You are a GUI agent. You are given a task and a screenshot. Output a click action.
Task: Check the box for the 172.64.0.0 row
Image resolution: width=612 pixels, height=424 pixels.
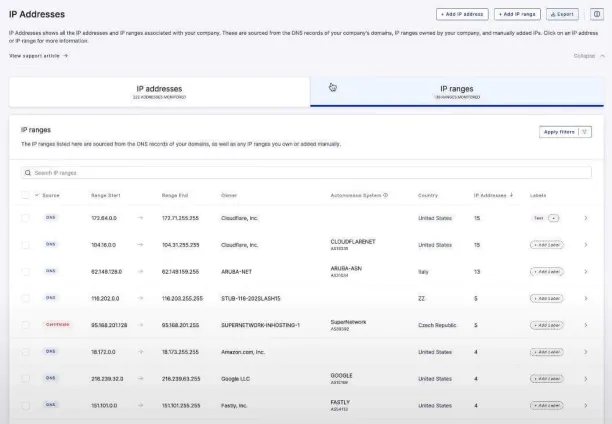25,218
